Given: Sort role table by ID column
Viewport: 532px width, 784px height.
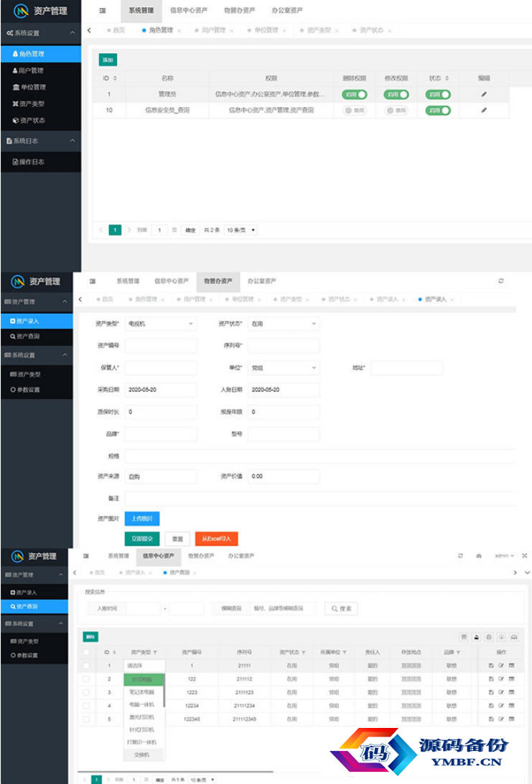Looking at the screenshot, I should pyautogui.click(x=116, y=78).
